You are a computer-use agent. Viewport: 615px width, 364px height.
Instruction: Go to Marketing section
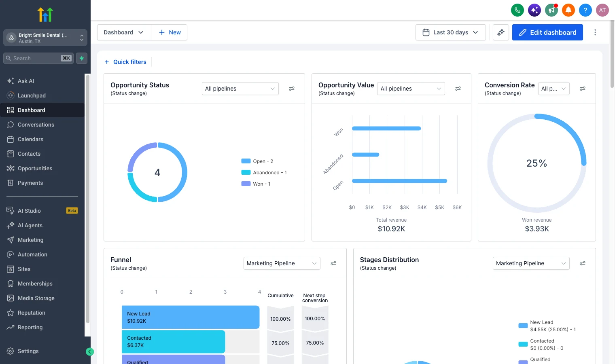click(42, 240)
